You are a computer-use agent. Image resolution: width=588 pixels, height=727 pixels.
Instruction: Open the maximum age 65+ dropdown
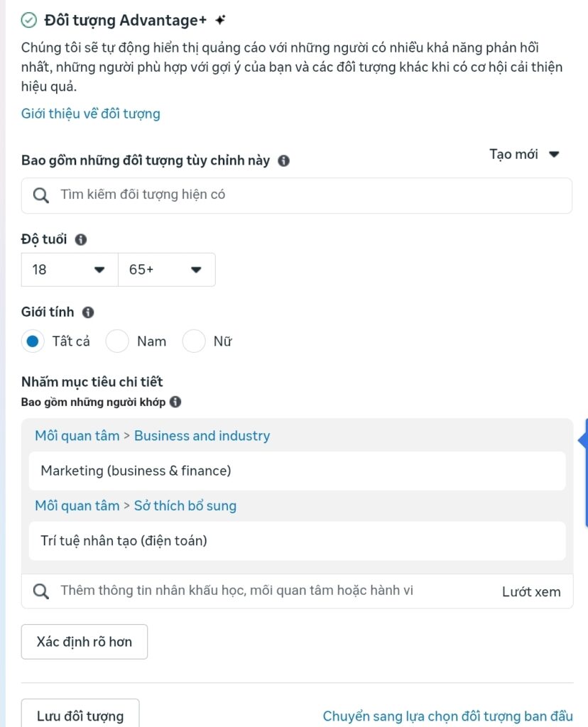pyautogui.click(x=166, y=270)
